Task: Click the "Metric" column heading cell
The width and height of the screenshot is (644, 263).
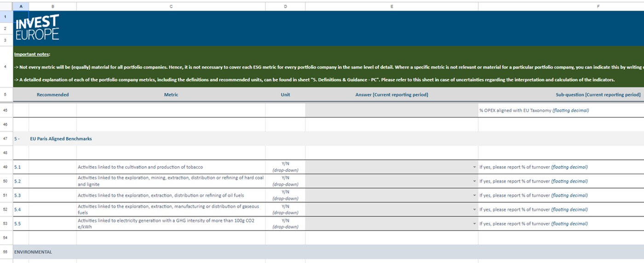Action: (171, 95)
